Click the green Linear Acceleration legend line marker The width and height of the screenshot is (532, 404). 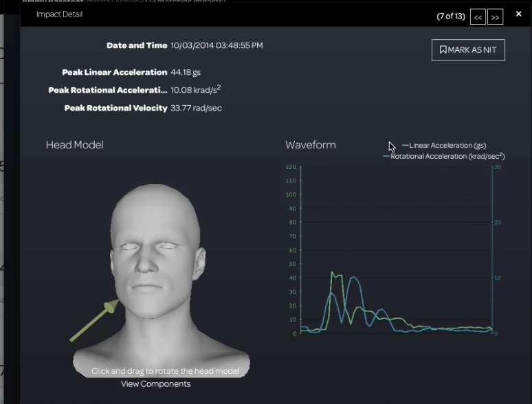click(x=405, y=146)
